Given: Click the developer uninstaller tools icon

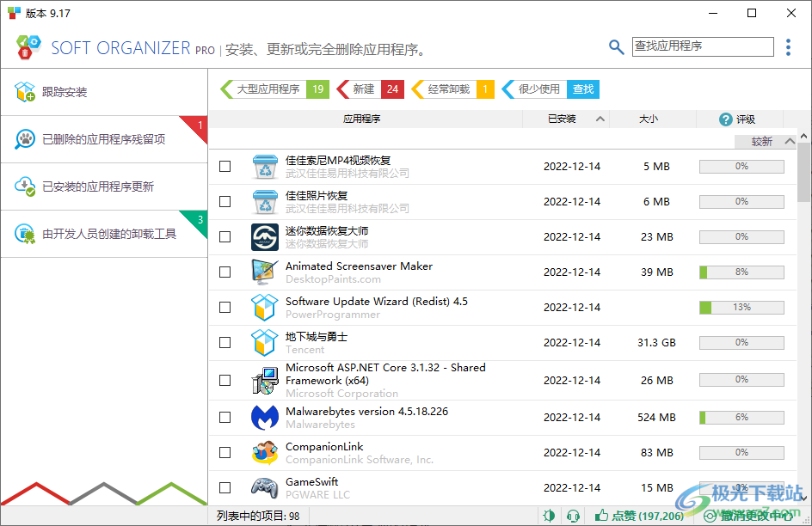Looking at the screenshot, I should click(24, 234).
